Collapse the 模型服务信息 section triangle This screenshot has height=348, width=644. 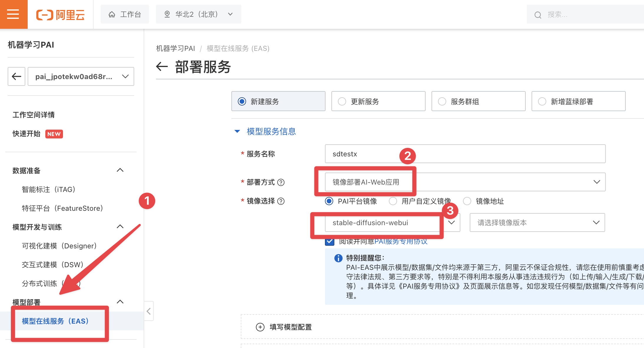tap(237, 131)
